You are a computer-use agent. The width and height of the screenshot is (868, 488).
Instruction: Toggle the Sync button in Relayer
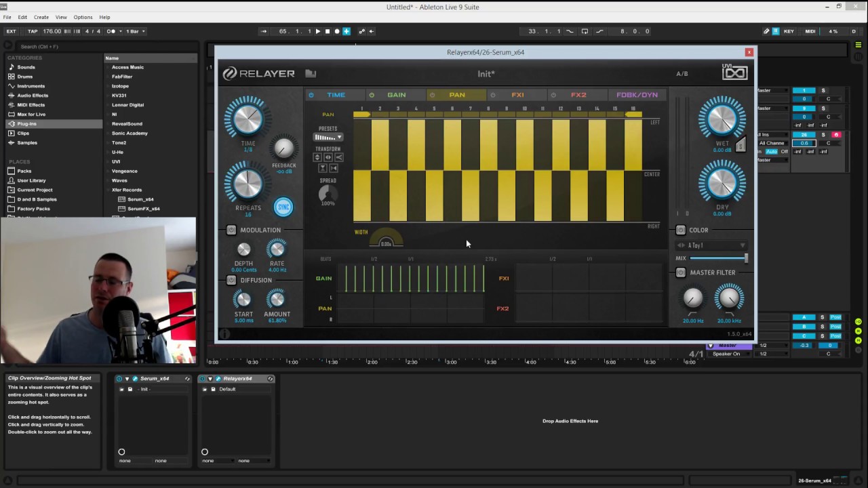tap(283, 207)
